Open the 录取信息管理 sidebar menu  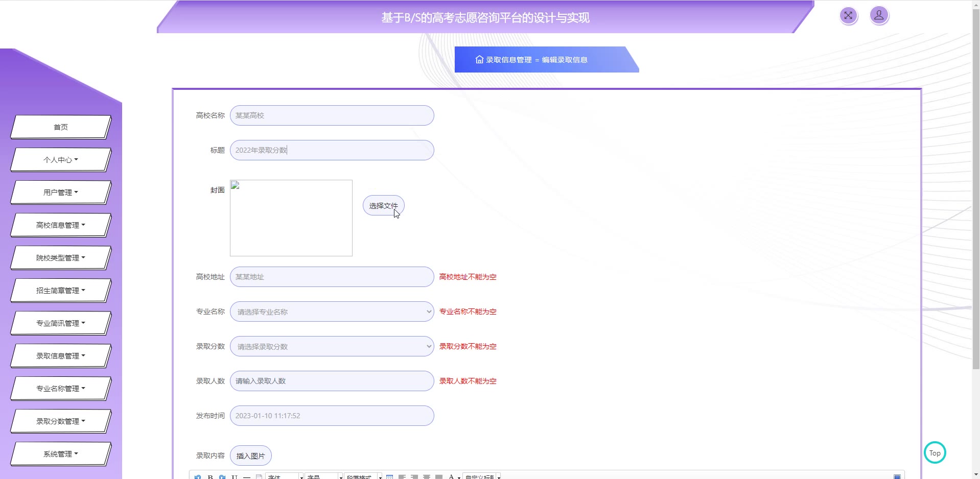coord(61,356)
